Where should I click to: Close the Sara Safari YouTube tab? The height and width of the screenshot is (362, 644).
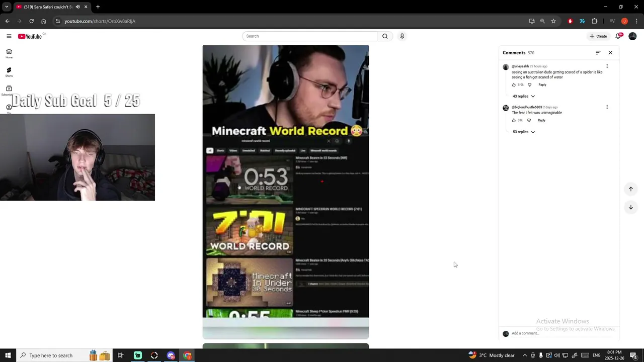[x=86, y=7]
